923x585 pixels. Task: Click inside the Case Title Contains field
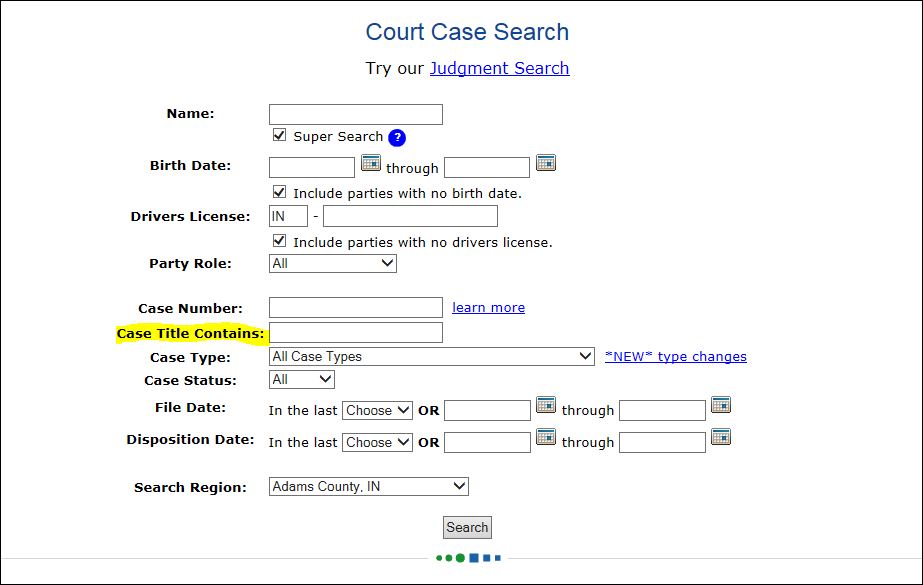point(355,332)
